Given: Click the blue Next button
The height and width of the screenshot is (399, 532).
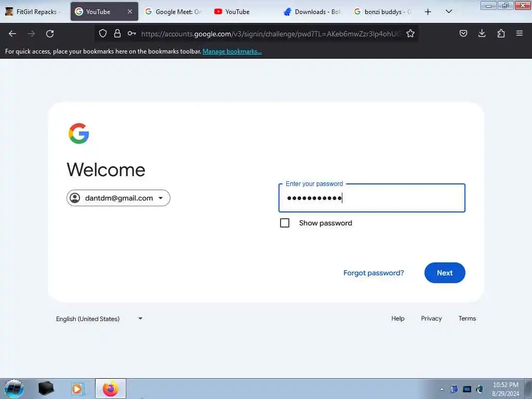Looking at the screenshot, I should pos(445,273).
